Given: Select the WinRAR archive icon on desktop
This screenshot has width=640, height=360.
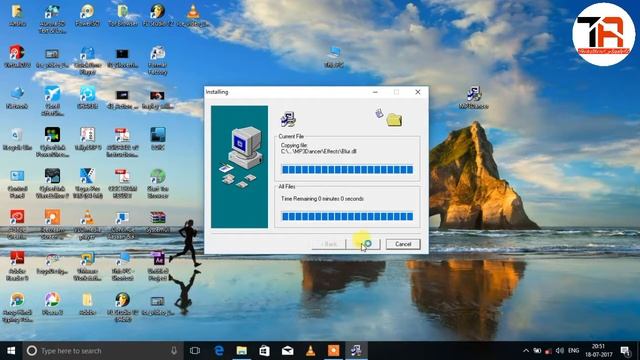Looking at the screenshot, I should point(158,222).
